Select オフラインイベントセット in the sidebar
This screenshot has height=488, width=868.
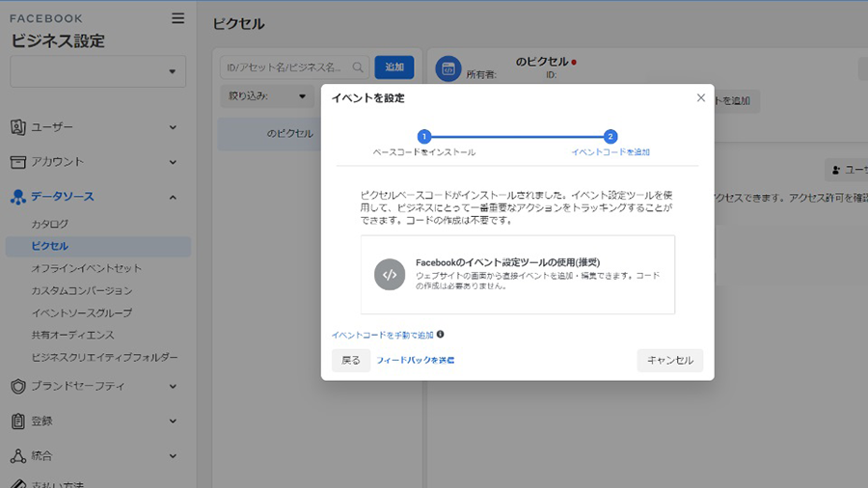pyautogui.click(x=87, y=268)
